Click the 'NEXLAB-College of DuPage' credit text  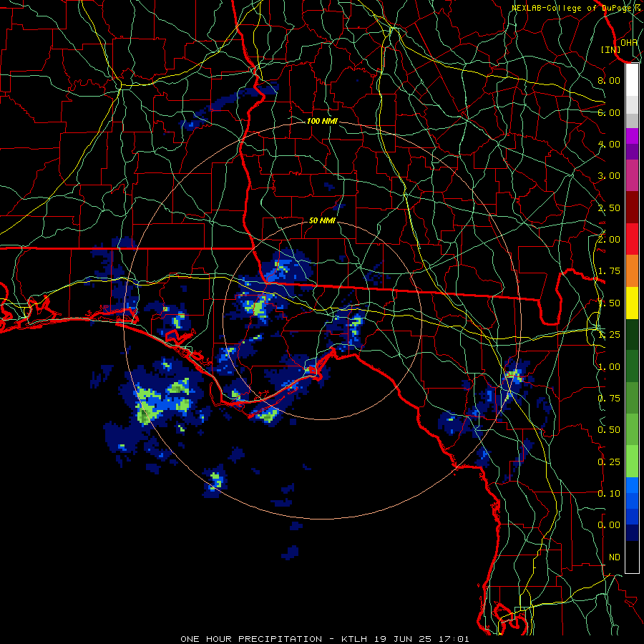pos(570,8)
